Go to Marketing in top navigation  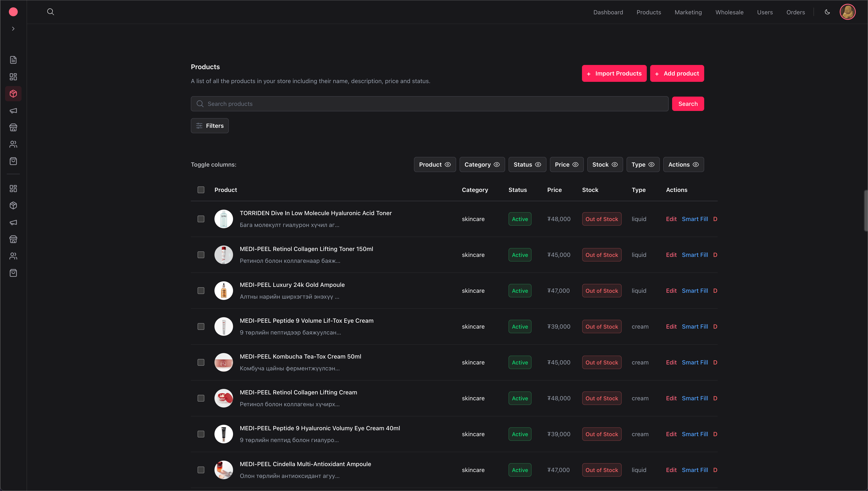(688, 12)
